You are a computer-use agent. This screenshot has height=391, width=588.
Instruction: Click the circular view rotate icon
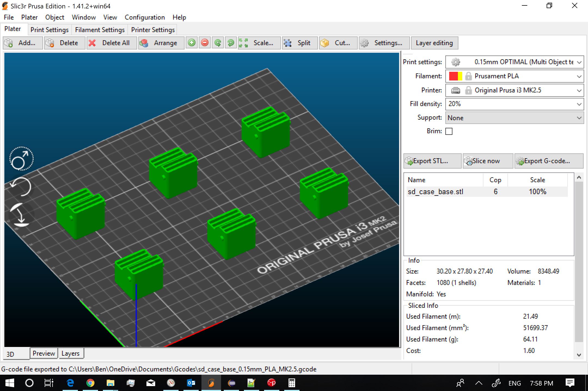21,159
